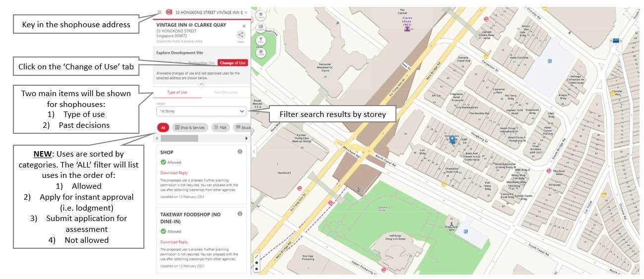Select the Redevelop Site tab
The width and height of the screenshot is (644, 279).
pyautogui.click(x=201, y=63)
